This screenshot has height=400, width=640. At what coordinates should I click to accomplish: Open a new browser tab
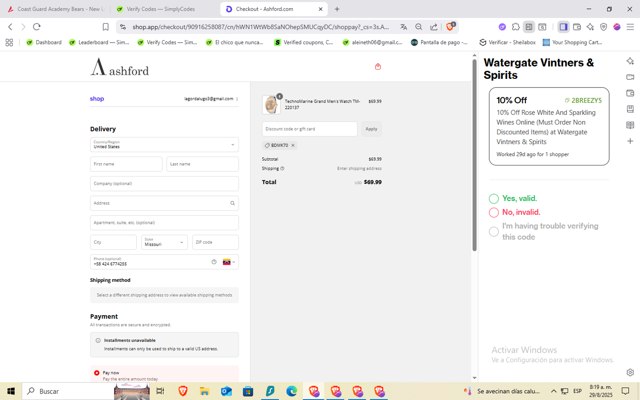point(337,9)
